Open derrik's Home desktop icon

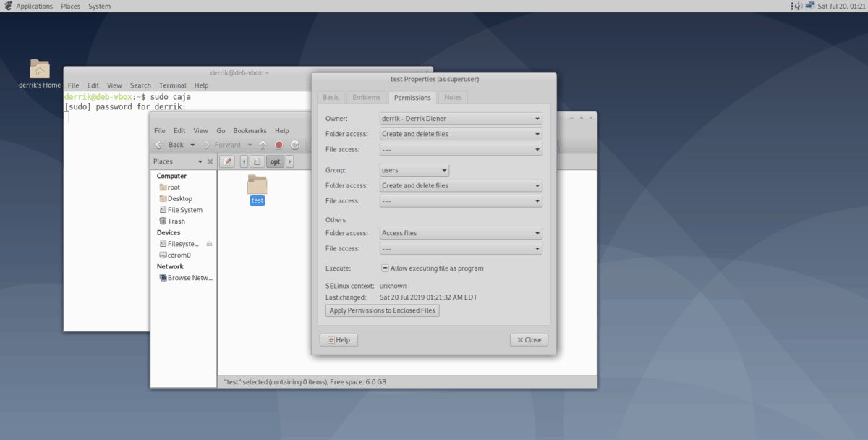(x=40, y=74)
